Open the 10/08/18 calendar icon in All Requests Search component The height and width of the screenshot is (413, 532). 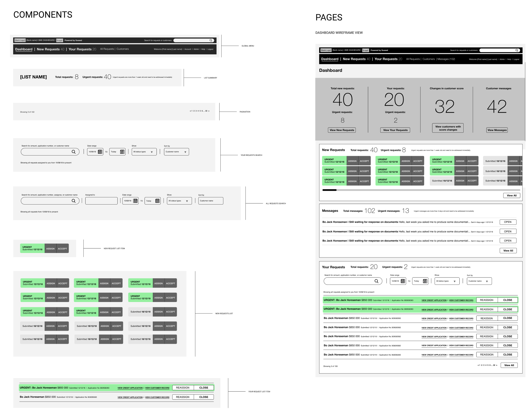tap(135, 201)
